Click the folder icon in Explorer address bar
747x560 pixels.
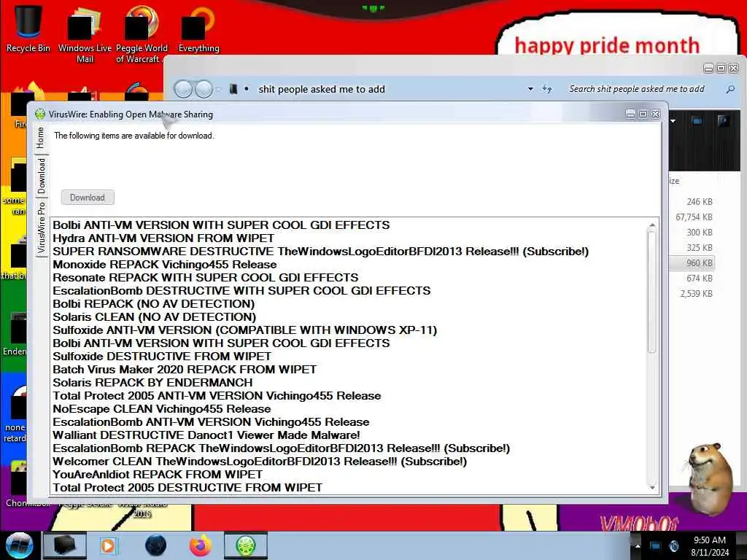(233, 89)
